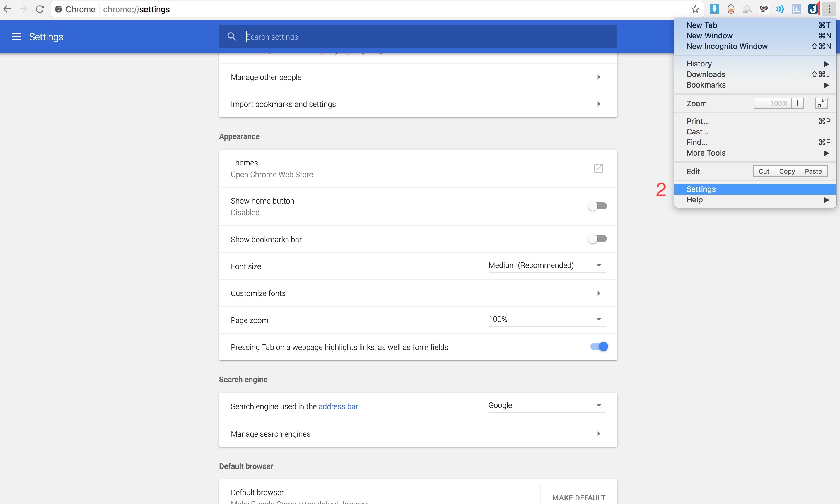Open the Settings page hamburger menu
840x504 pixels.
coord(16,36)
